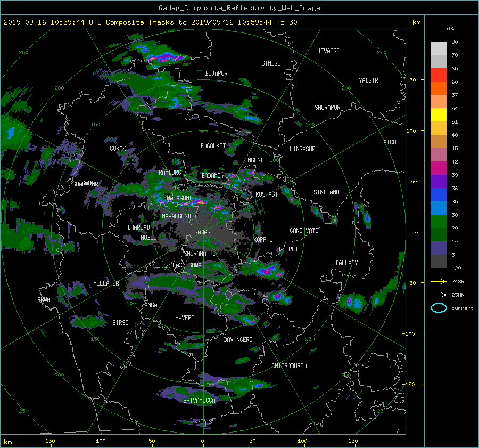This screenshot has width=479, height=448.
Task: Click the RAICHUR city label
Action: [391, 142]
